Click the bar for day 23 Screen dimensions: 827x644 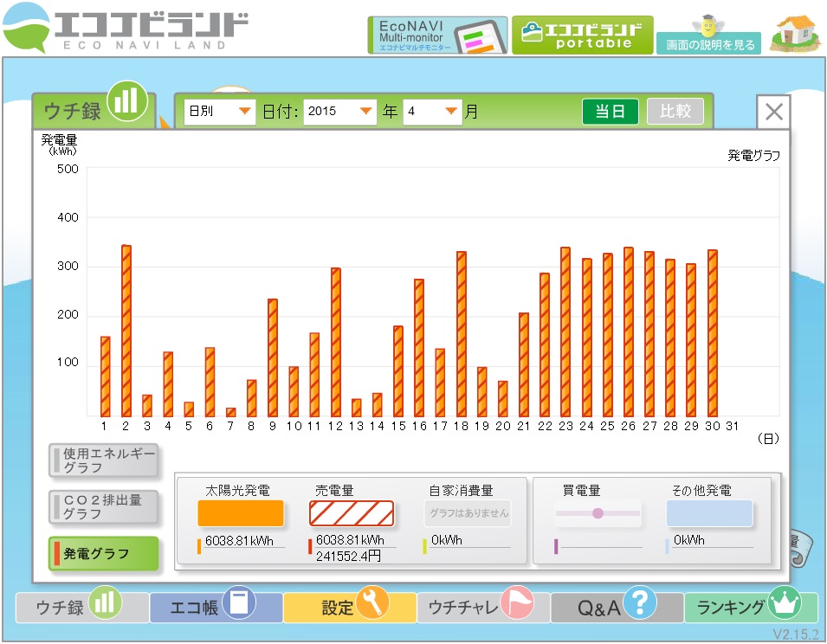[x=565, y=332]
